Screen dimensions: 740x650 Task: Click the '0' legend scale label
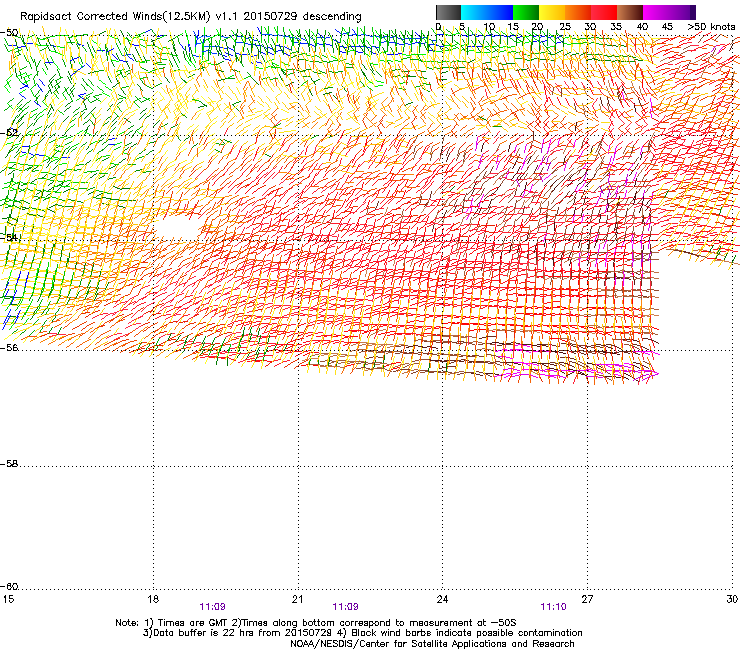point(438,27)
